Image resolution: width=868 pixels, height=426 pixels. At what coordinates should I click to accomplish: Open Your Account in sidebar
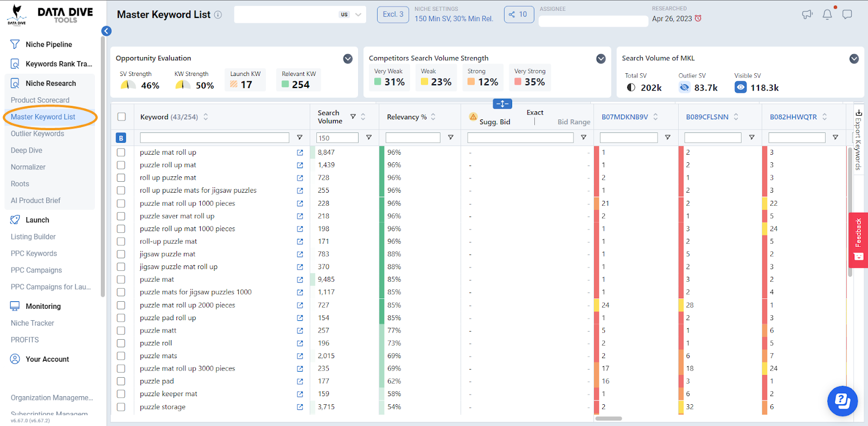[47, 359]
